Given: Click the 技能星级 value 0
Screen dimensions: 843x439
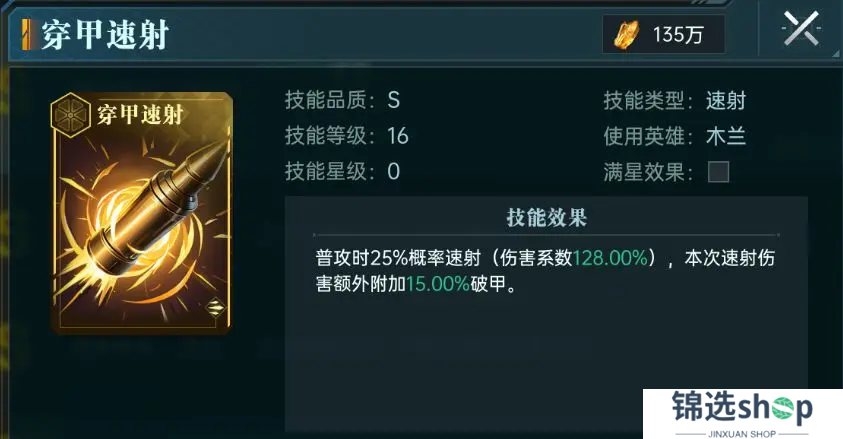Looking at the screenshot, I should tap(394, 172).
